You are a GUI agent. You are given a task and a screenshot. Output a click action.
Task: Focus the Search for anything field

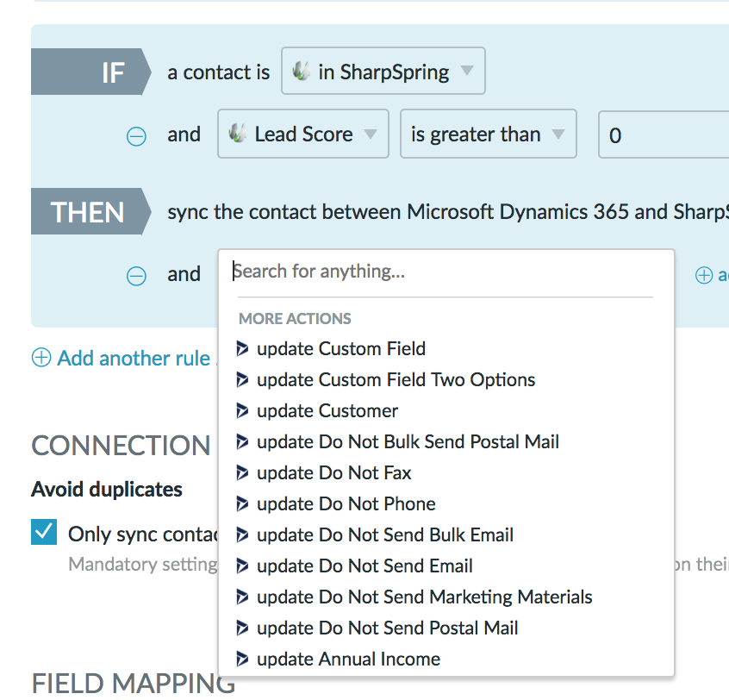pyautogui.click(x=445, y=272)
